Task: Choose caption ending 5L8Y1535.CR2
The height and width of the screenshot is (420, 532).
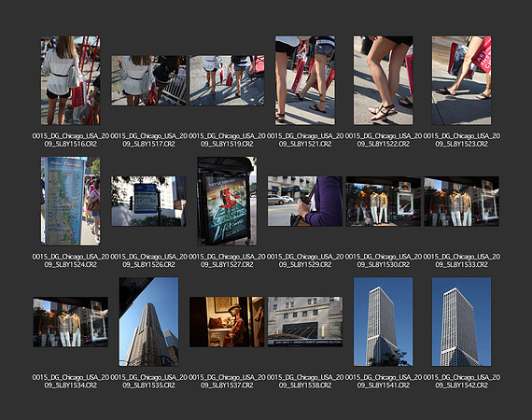Action: [148, 382]
